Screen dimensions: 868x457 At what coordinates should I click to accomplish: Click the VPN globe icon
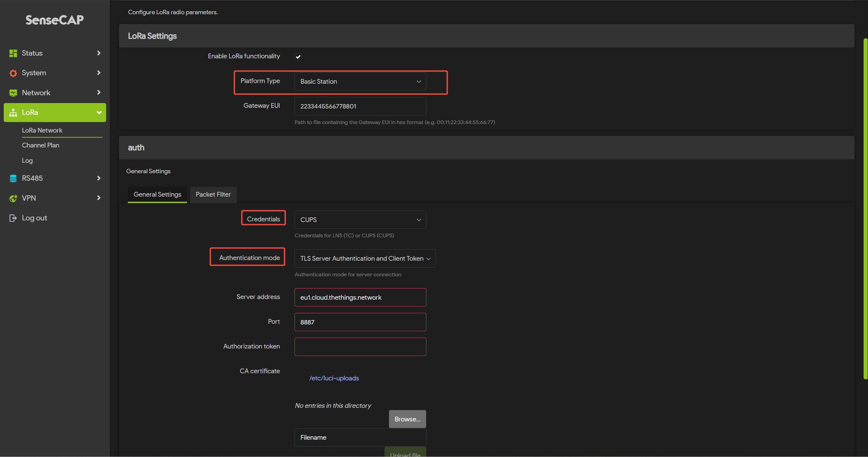pyautogui.click(x=13, y=198)
